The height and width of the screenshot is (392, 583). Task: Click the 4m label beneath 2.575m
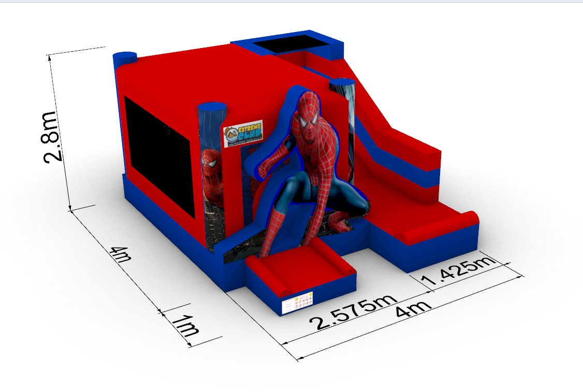[x=414, y=308]
